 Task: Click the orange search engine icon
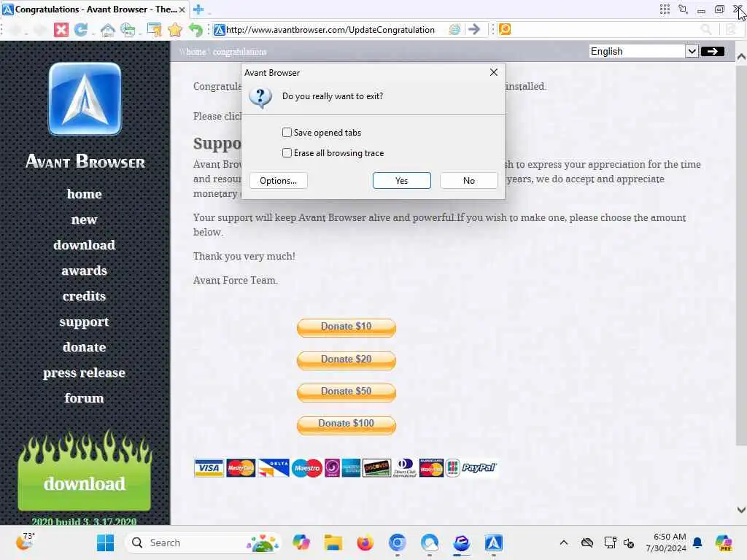[x=505, y=29]
